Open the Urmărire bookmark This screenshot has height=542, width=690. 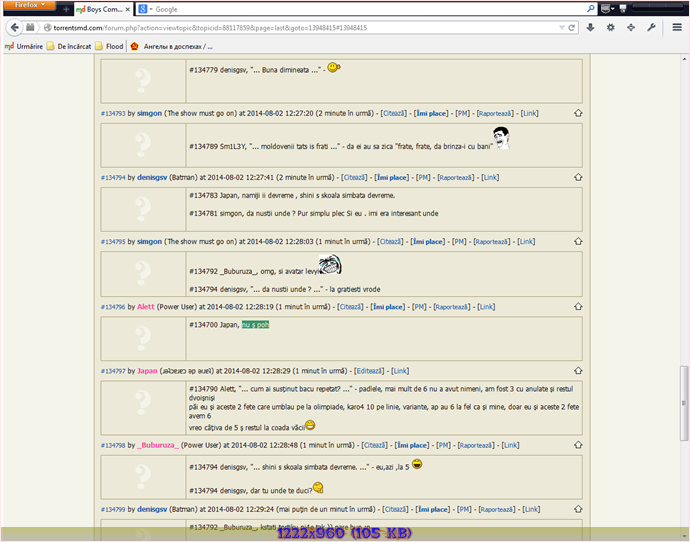tap(24, 46)
